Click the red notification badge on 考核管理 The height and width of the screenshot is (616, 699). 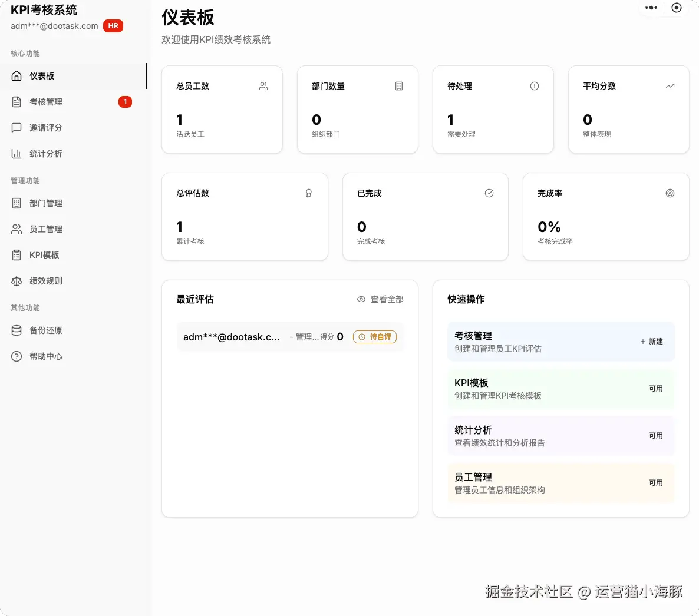click(x=126, y=102)
